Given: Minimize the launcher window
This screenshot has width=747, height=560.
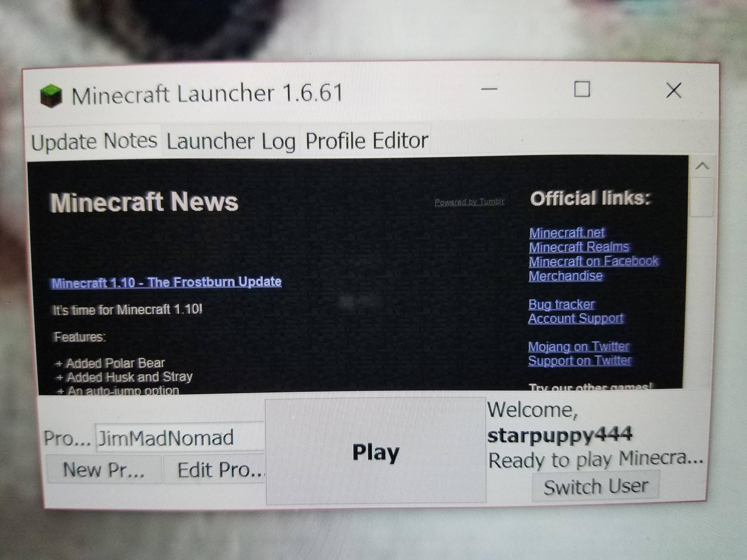Looking at the screenshot, I should (x=489, y=89).
